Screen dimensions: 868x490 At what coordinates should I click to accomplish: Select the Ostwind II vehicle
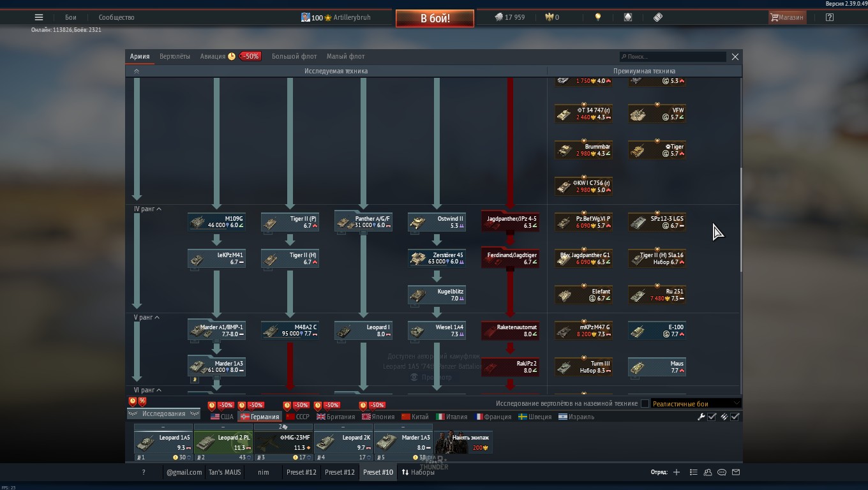click(x=437, y=222)
